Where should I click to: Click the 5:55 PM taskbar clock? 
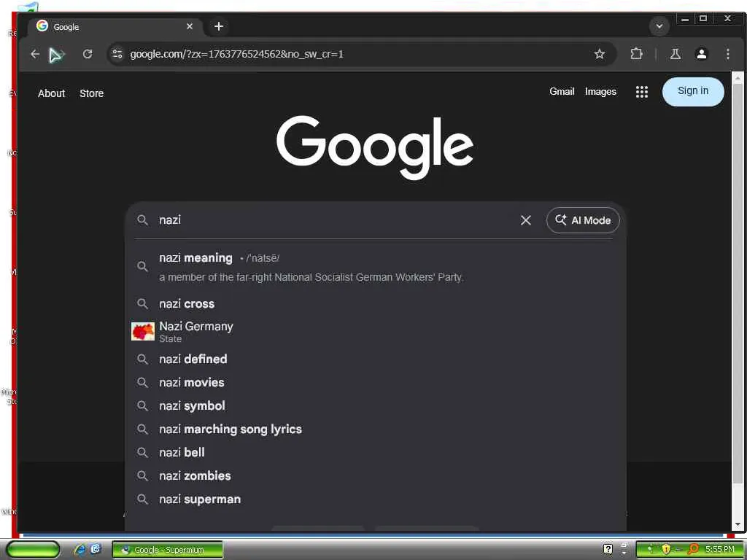720,550
